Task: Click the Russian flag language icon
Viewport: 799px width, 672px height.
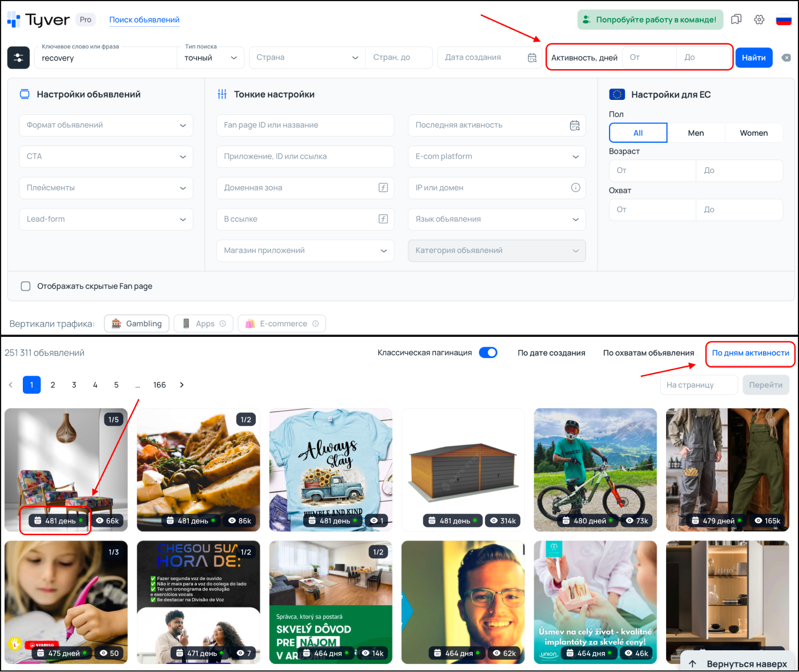Action: coord(784,20)
